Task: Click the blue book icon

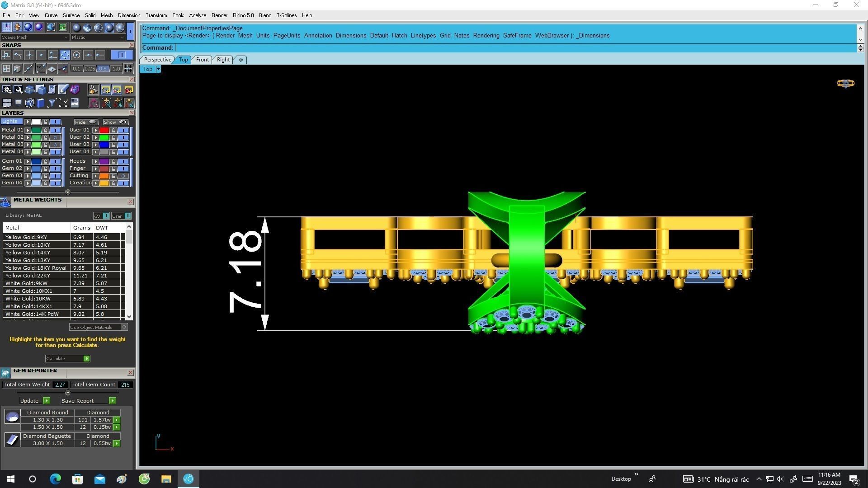Action: (x=41, y=103)
